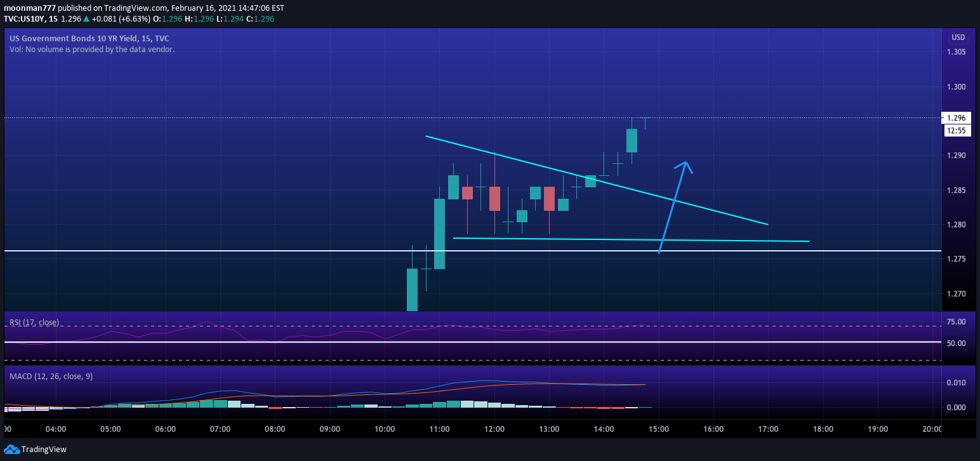Click the 13:00 time axis label
This screenshot has height=461, width=980.
(x=549, y=429)
